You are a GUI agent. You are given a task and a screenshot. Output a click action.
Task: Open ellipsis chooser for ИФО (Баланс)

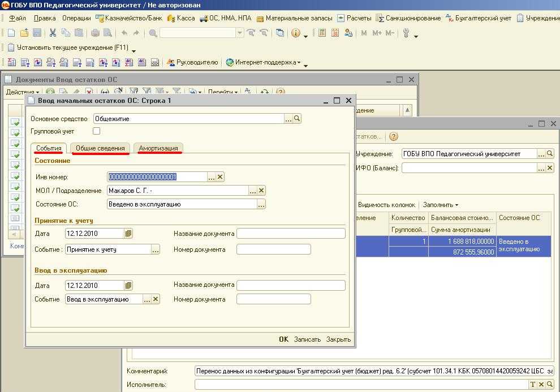[x=541, y=168]
